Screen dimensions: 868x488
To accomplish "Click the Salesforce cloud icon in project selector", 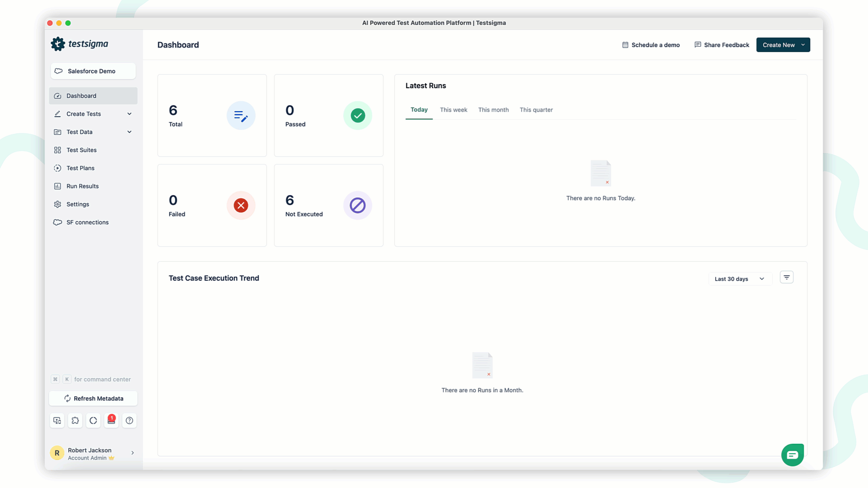I will click(x=59, y=71).
